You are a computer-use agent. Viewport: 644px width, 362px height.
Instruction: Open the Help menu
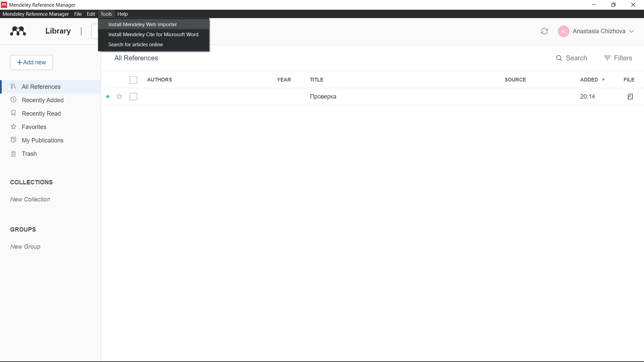pos(122,14)
